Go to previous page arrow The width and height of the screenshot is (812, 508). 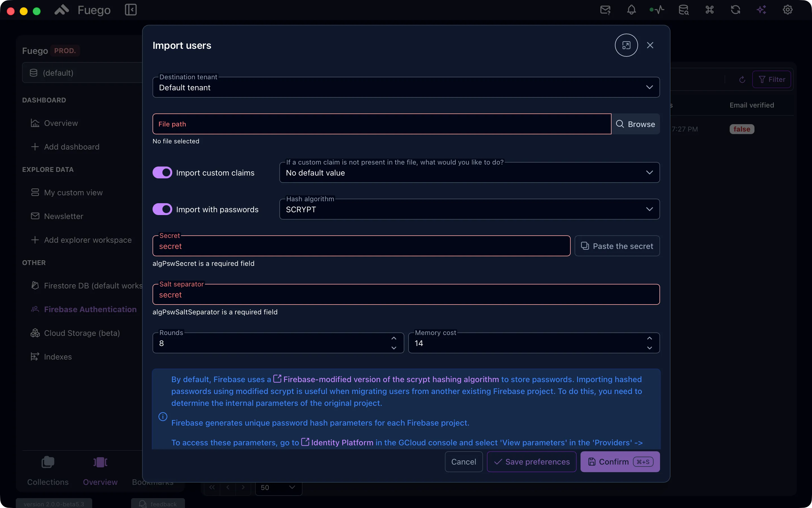pos(228,487)
